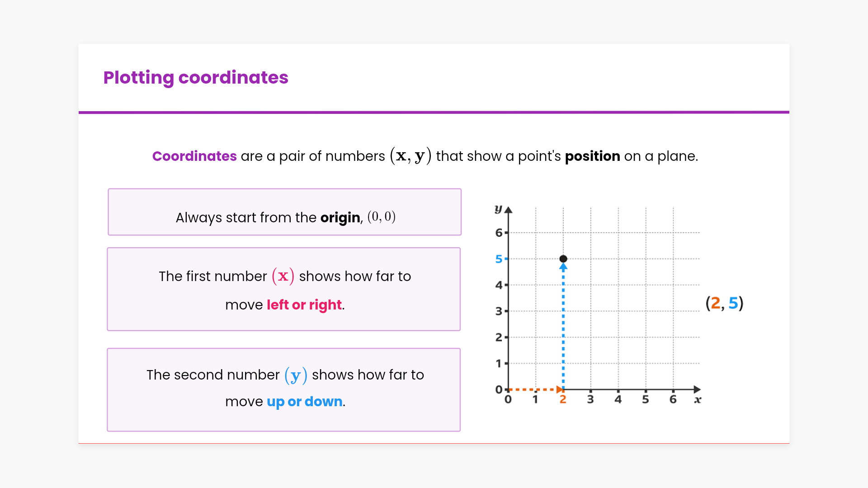This screenshot has height=488, width=868.
Task: Click the black plotted point on the graph
Action: coord(563,259)
